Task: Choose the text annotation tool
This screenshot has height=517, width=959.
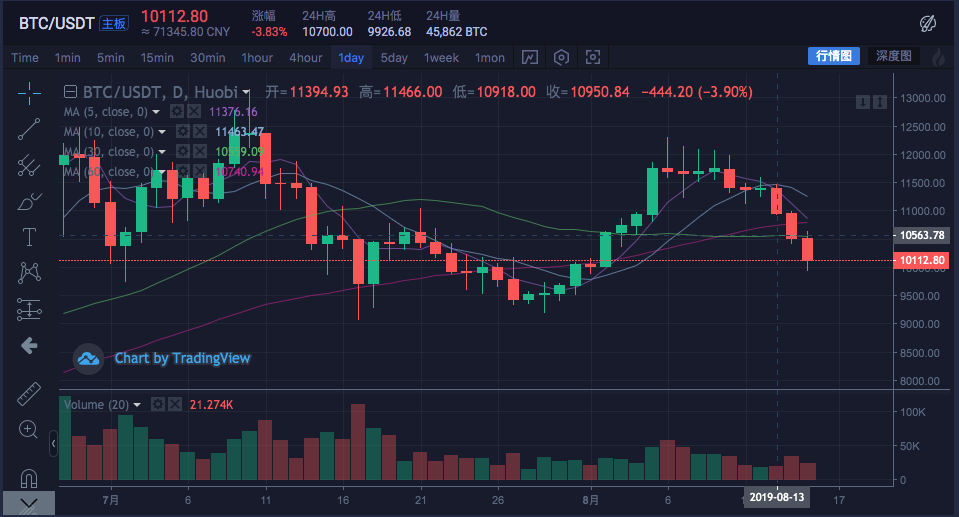Action: coord(29,236)
